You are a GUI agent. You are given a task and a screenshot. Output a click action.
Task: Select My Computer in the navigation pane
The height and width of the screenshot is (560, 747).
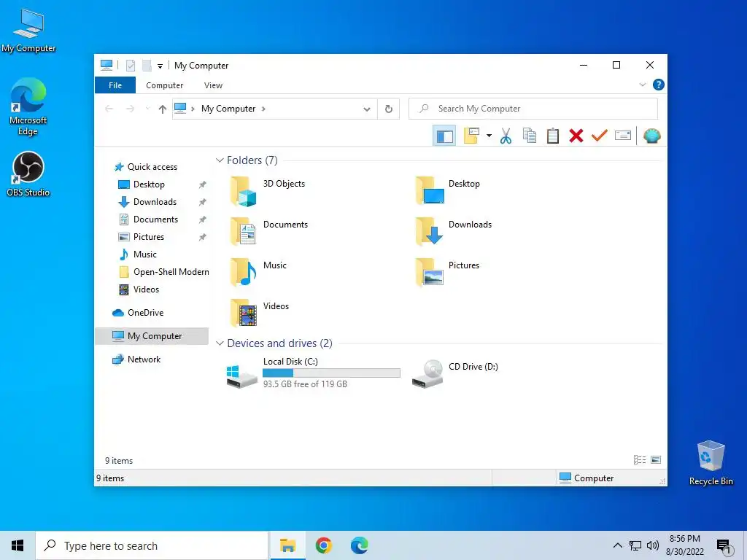152,336
